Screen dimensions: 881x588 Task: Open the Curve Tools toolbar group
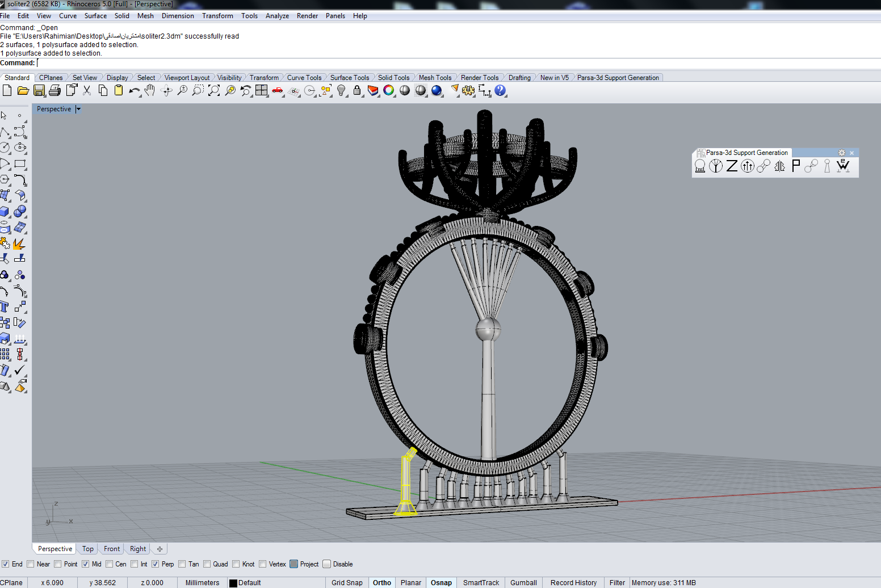tap(305, 77)
